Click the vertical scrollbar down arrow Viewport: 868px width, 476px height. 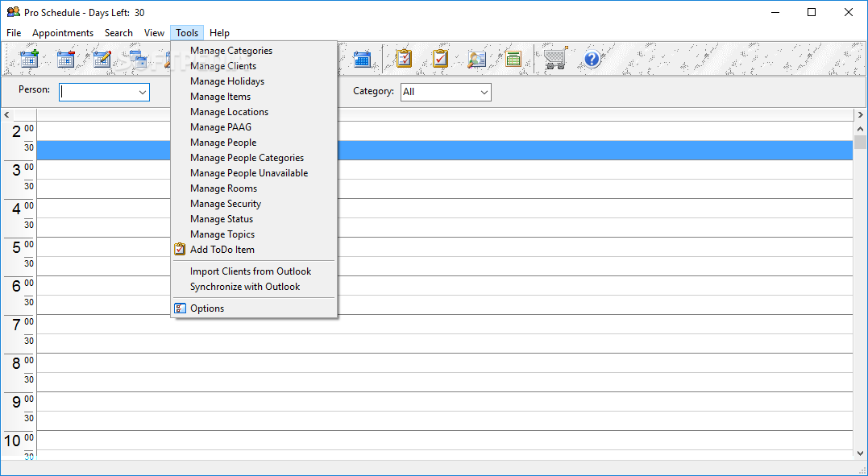(860, 453)
